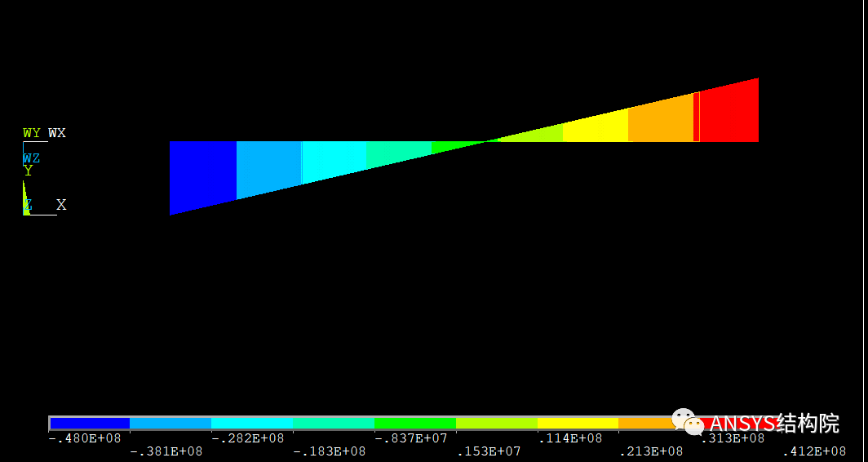Select the teal legend swatch
868x462 pixels.
click(x=334, y=423)
